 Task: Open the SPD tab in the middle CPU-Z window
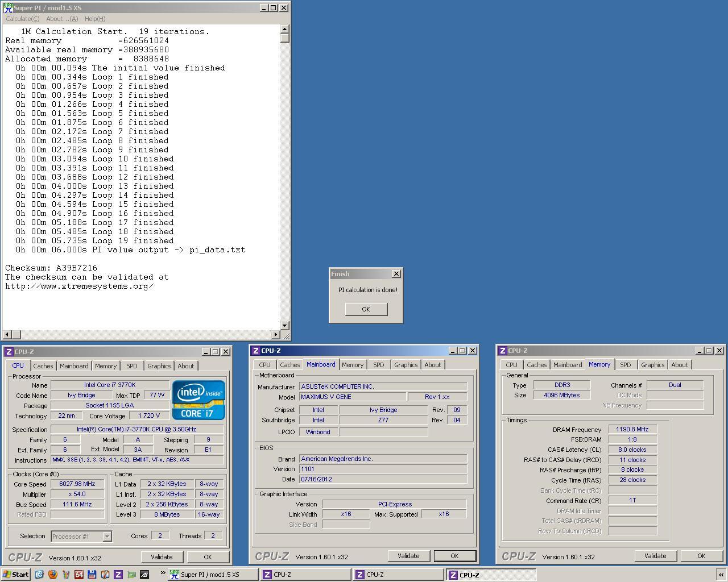[378, 365]
